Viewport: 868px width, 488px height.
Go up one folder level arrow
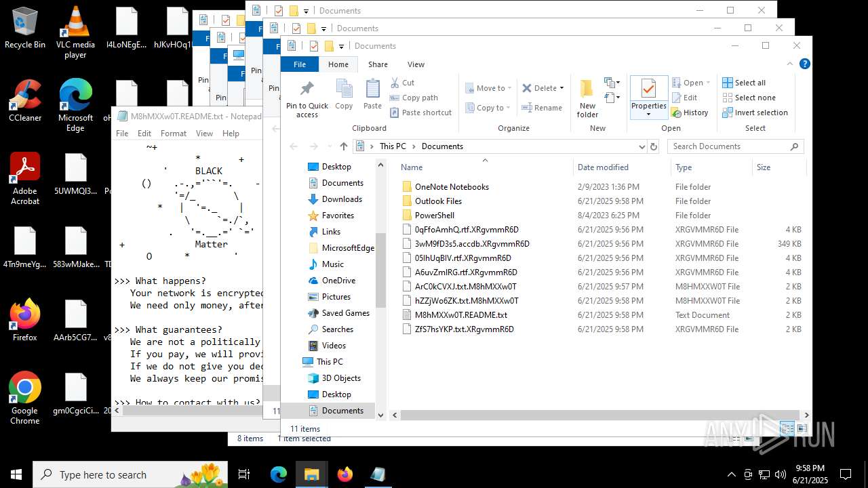[344, 146]
